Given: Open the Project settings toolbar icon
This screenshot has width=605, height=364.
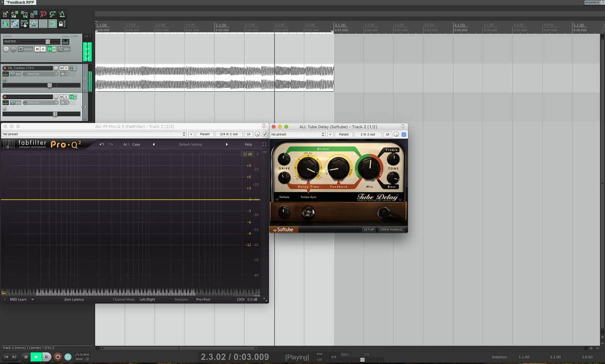Looking at the screenshot, I should pos(34,14).
